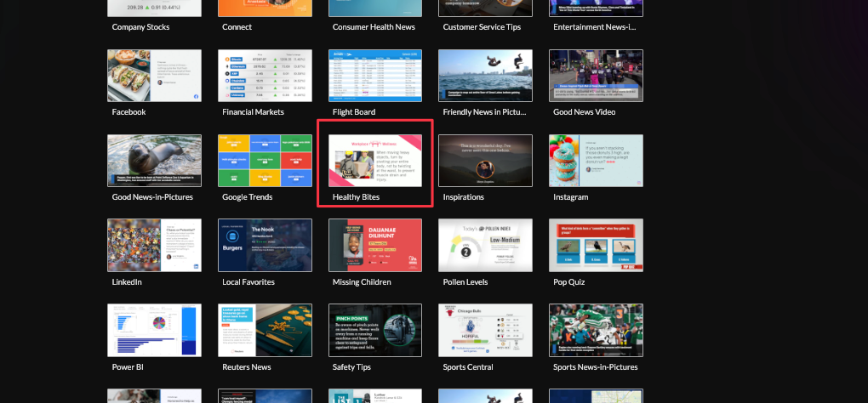Viewport: 868px width, 403px height.
Task: Choose the Local Favorites Burgers thumbnail
Action: tap(265, 245)
